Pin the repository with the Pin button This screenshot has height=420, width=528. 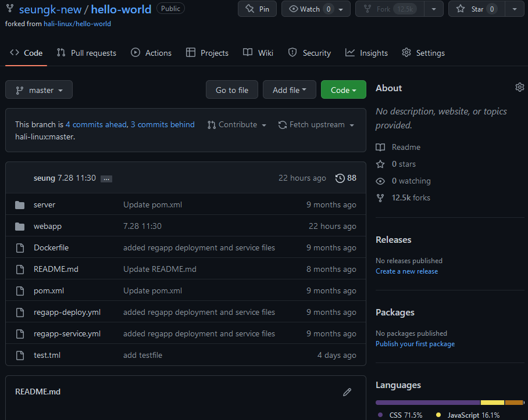pos(257,9)
